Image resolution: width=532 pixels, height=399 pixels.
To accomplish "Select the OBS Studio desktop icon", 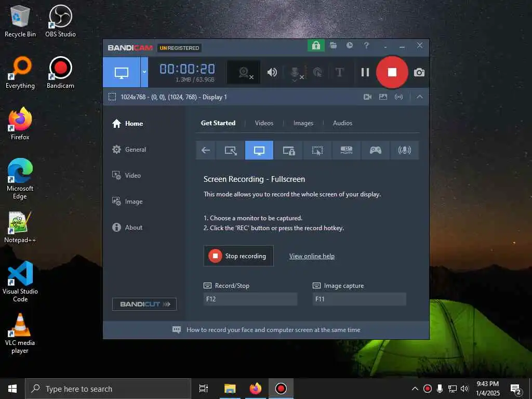I will [x=60, y=21].
